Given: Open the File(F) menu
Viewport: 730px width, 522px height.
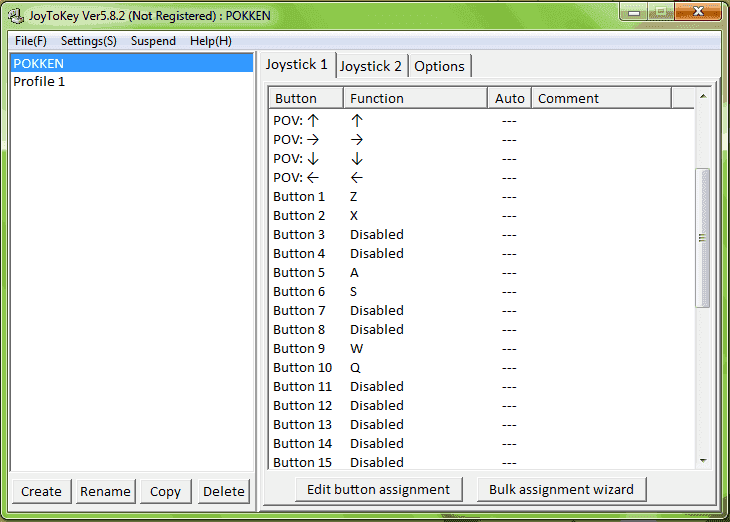Looking at the screenshot, I should pos(31,41).
